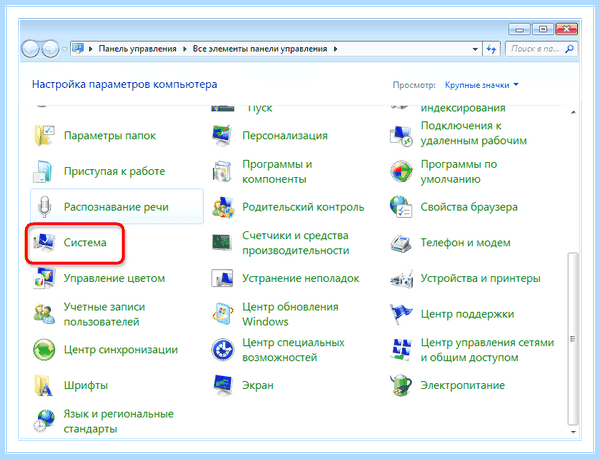Open the Система link text
The image size is (600, 459).
click(85, 243)
